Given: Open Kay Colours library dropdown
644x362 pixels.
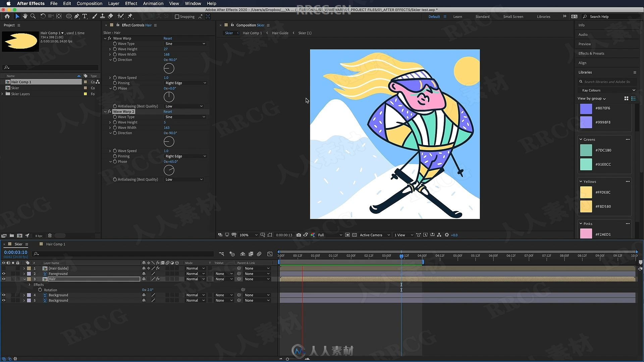Looking at the screenshot, I should coord(608,90).
